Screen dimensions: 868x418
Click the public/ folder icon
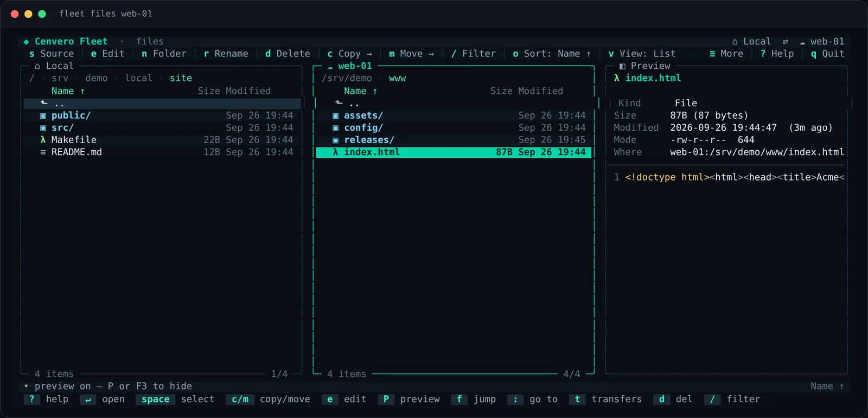coord(43,115)
